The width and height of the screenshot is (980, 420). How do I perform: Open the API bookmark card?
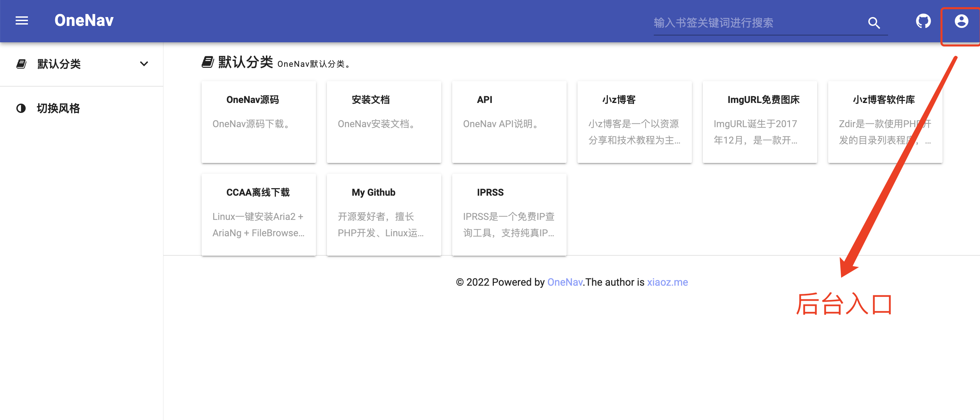coord(509,122)
